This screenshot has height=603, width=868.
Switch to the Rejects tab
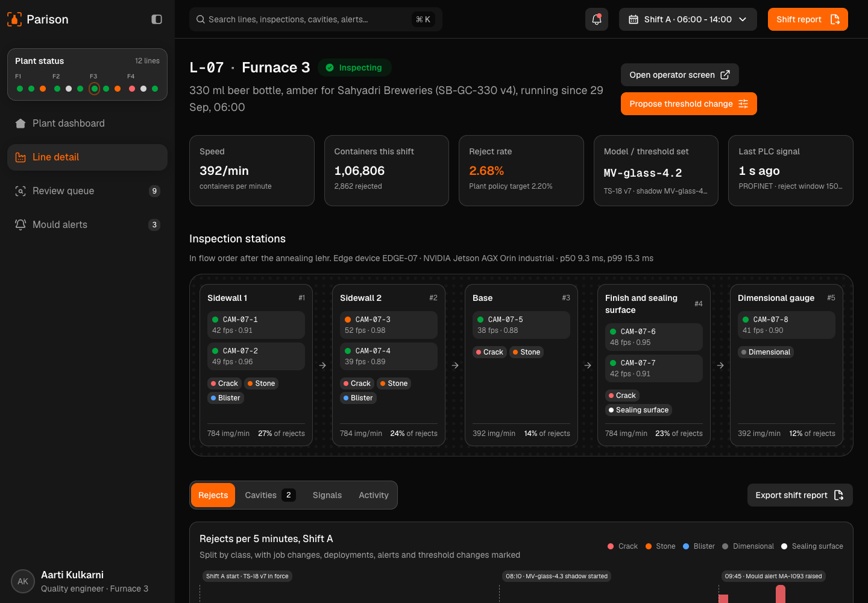[x=213, y=495]
